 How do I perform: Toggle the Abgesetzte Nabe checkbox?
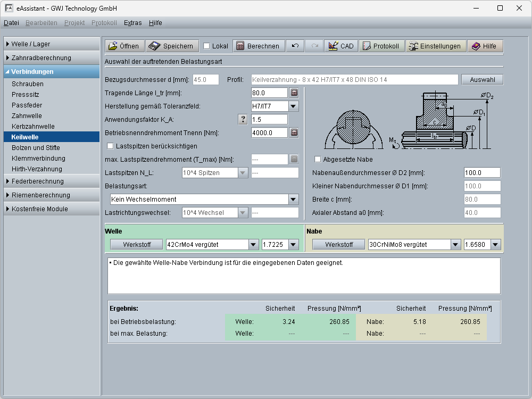(318, 159)
